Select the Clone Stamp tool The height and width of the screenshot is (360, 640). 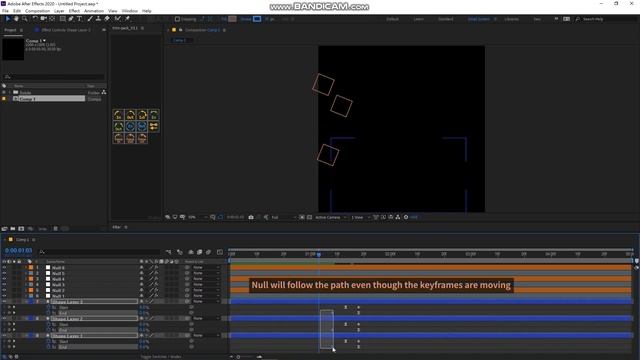98,19
